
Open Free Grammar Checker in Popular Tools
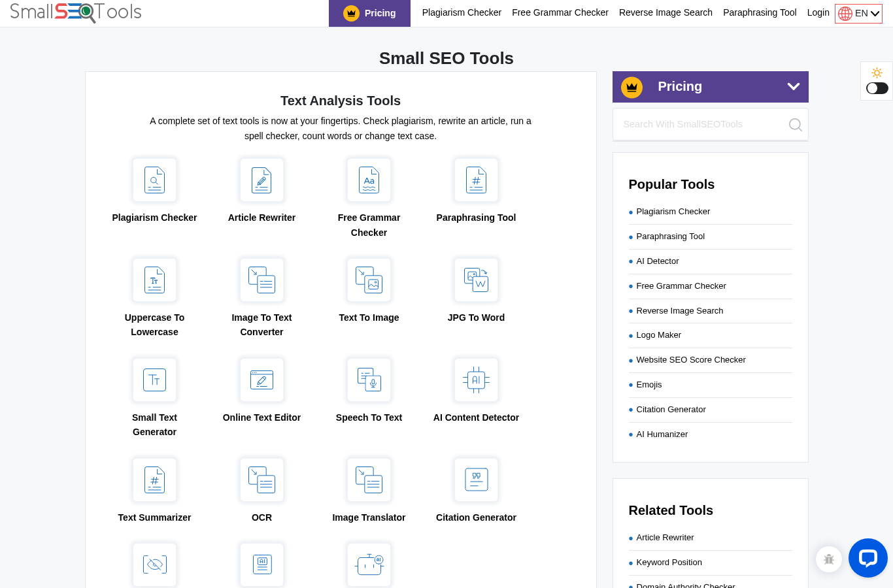click(x=681, y=286)
